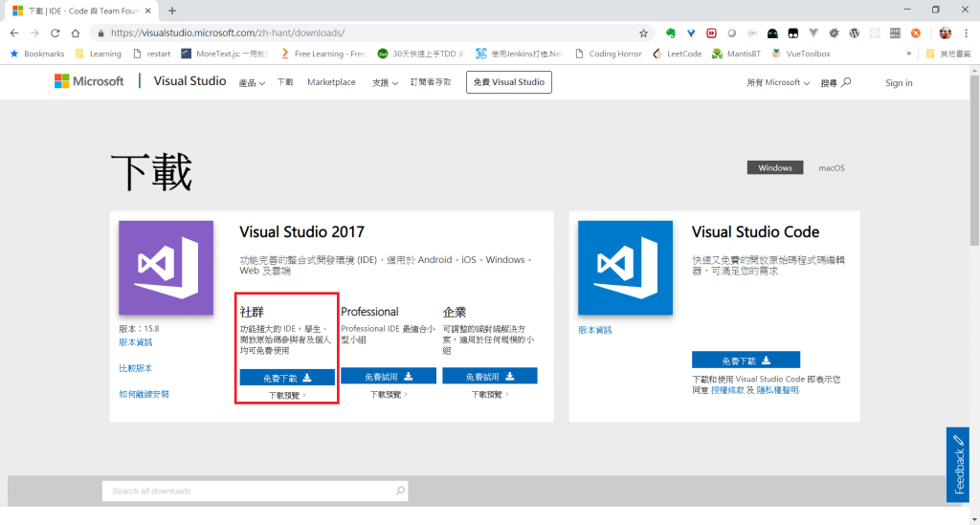
Task: Go to the browser home page
Action: (76, 33)
